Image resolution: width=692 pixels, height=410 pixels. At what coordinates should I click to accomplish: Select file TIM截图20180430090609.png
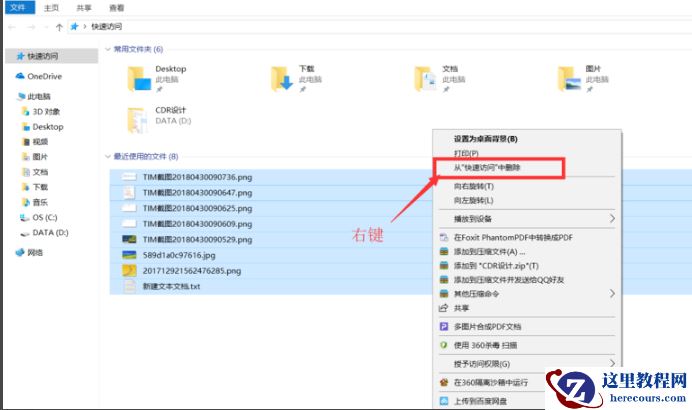[x=197, y=224]
